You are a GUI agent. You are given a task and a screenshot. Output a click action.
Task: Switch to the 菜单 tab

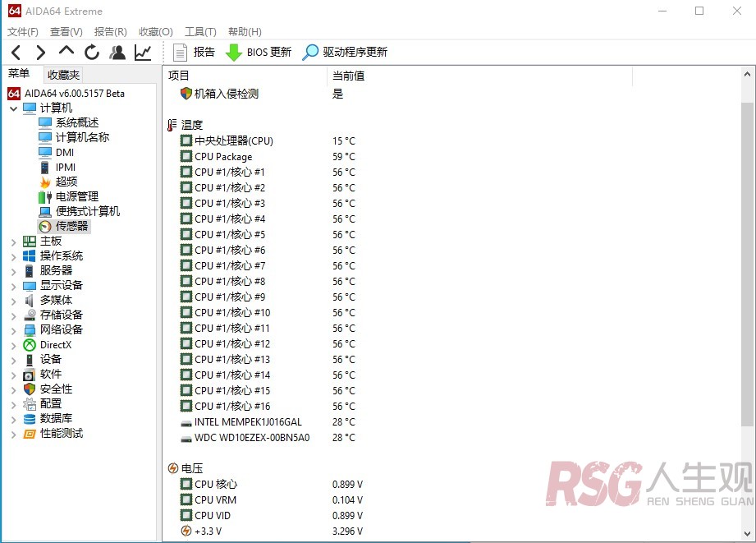19,74
